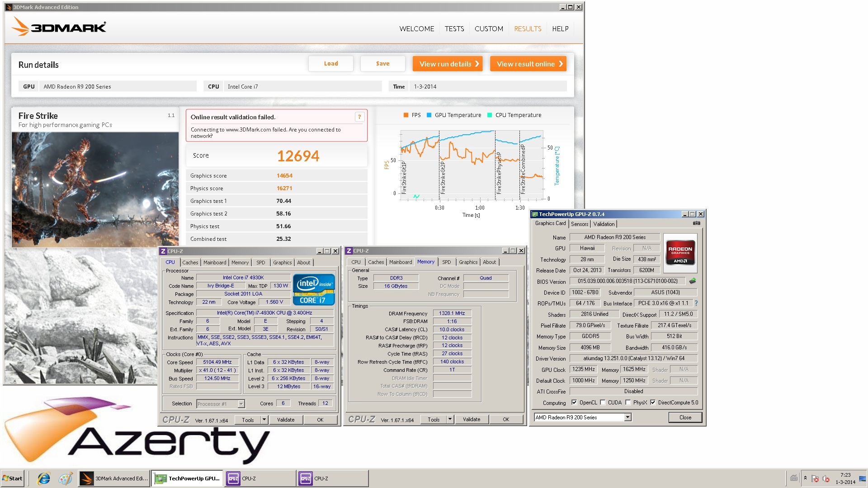The image size is (868, 488).
Task: Toggle the PhysX checkbox
Action: click(x=628, y=403)
